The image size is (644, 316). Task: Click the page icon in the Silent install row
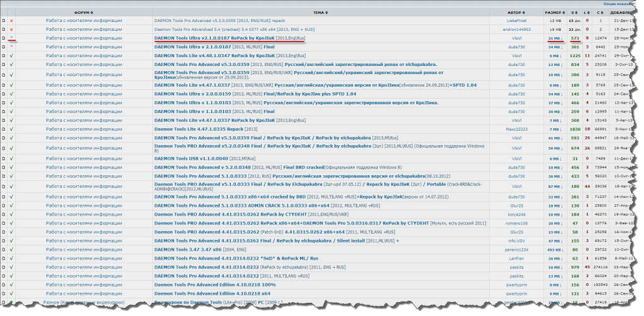[3, 241]
